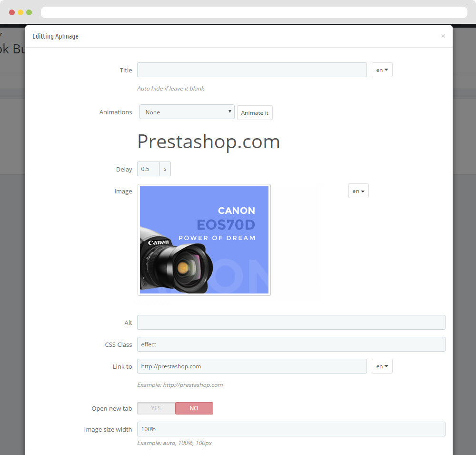
Task: Select NO for Open new tab
Action: (194, 408)
